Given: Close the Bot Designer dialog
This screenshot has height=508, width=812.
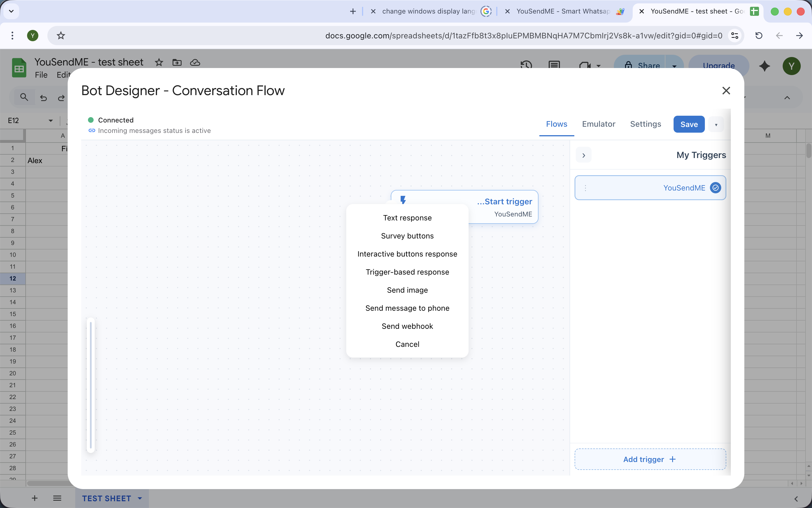Looking at the screenshot, I should pyautogui.click(x=726, y=90).
